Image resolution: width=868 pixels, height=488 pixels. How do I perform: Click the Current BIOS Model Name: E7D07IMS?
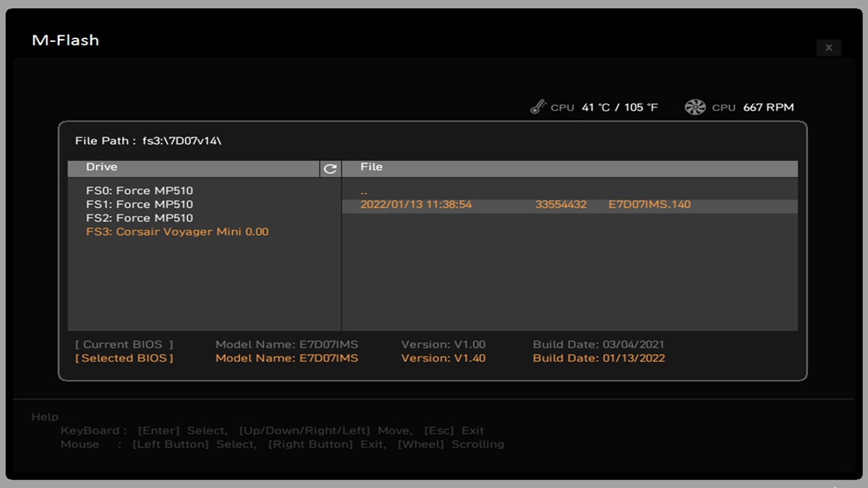point(286,345)
